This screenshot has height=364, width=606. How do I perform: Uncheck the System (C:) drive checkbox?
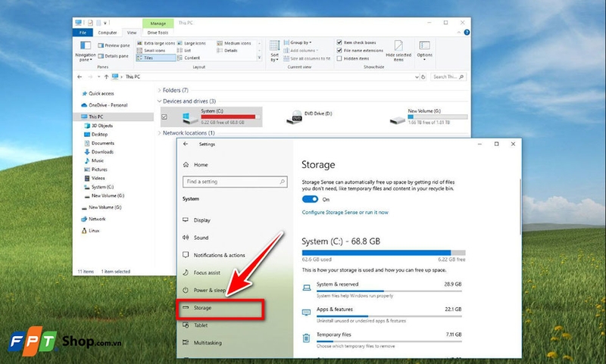click(164, 117)
